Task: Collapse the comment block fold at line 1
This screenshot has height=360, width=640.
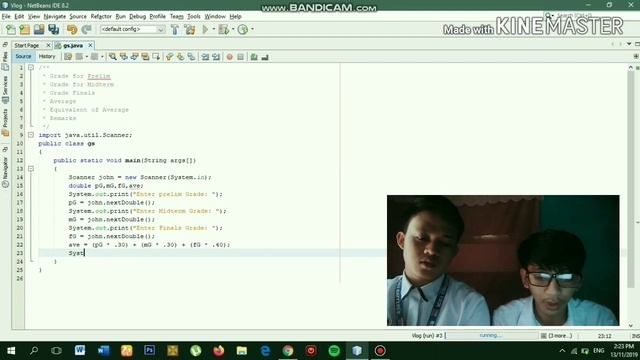Action: point(31,67)
